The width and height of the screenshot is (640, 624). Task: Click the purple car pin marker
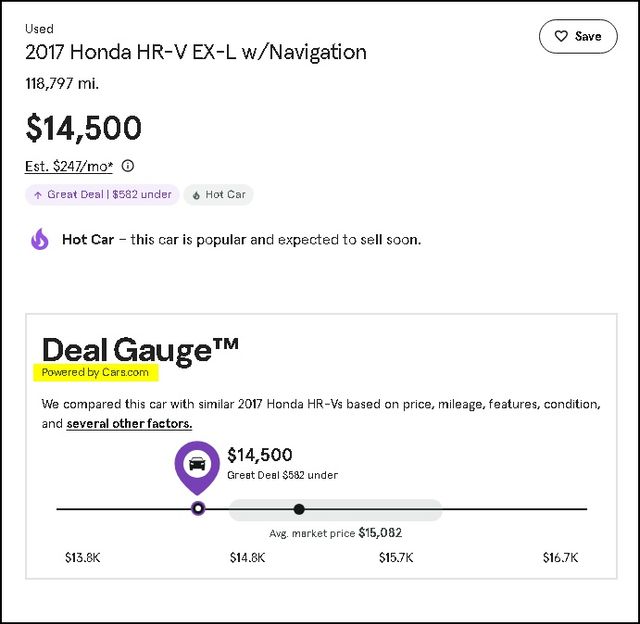coord(197,467)
